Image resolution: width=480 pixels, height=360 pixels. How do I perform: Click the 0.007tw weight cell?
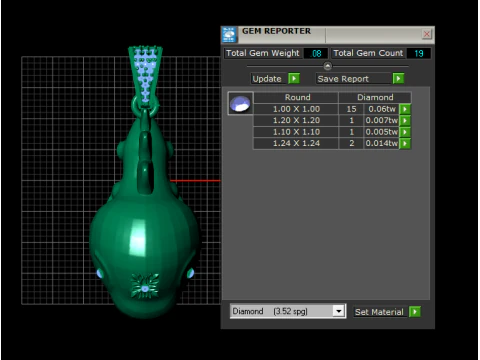[382, 120]
